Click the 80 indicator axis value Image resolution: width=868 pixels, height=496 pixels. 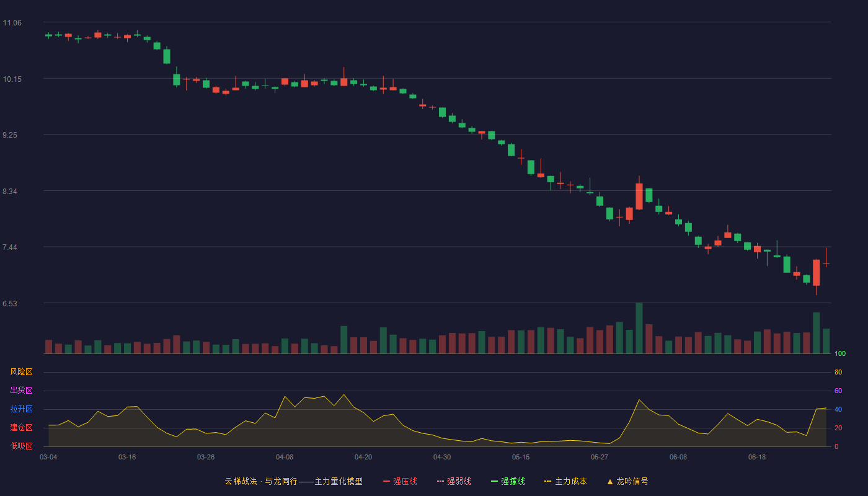(x=838, y=373)
